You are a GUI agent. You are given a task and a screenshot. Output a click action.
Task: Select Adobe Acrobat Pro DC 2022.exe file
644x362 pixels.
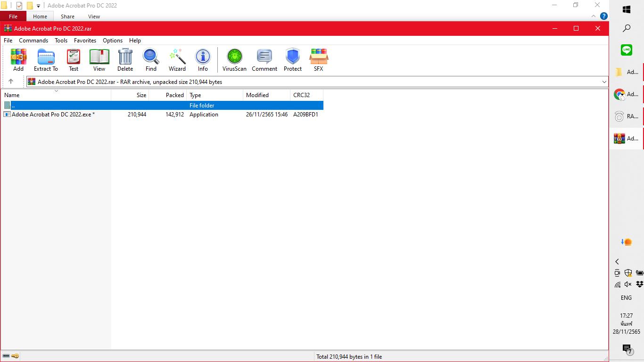click(x=53, y=115)
